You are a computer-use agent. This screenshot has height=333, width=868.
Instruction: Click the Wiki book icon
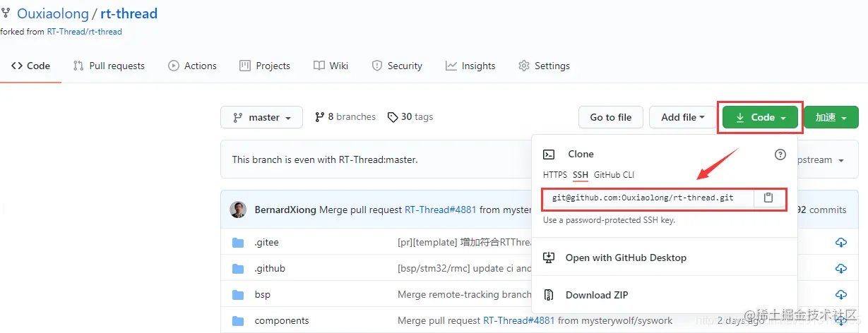pos(319,66)
